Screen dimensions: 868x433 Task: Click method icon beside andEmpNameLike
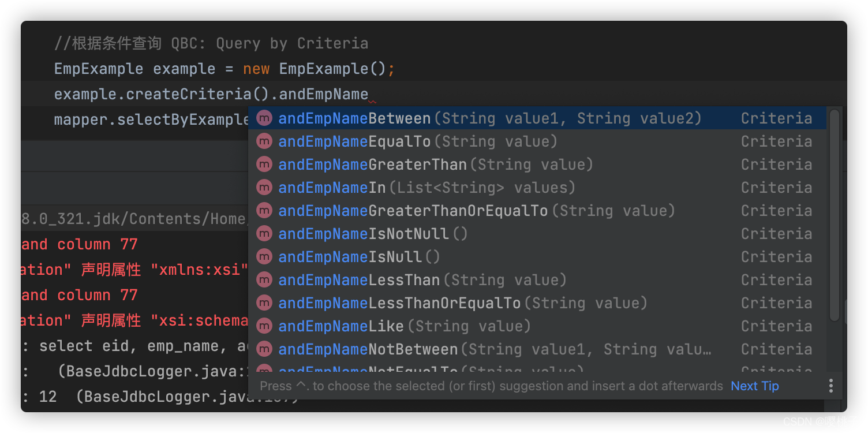pos(264,326)
